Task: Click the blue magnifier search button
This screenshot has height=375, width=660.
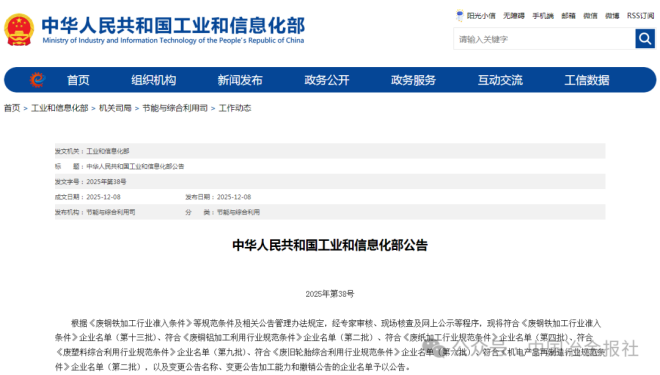Action: [x=645, y=39]
